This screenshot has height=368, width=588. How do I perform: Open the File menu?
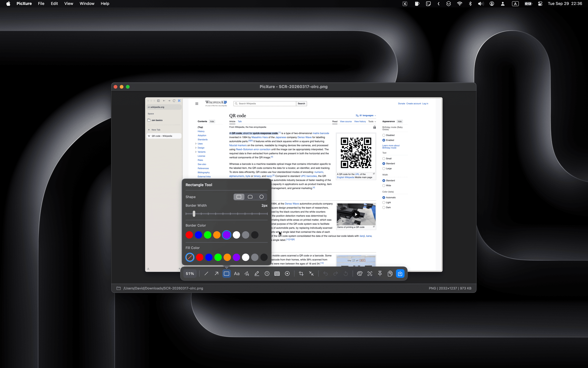pos(41,4)
